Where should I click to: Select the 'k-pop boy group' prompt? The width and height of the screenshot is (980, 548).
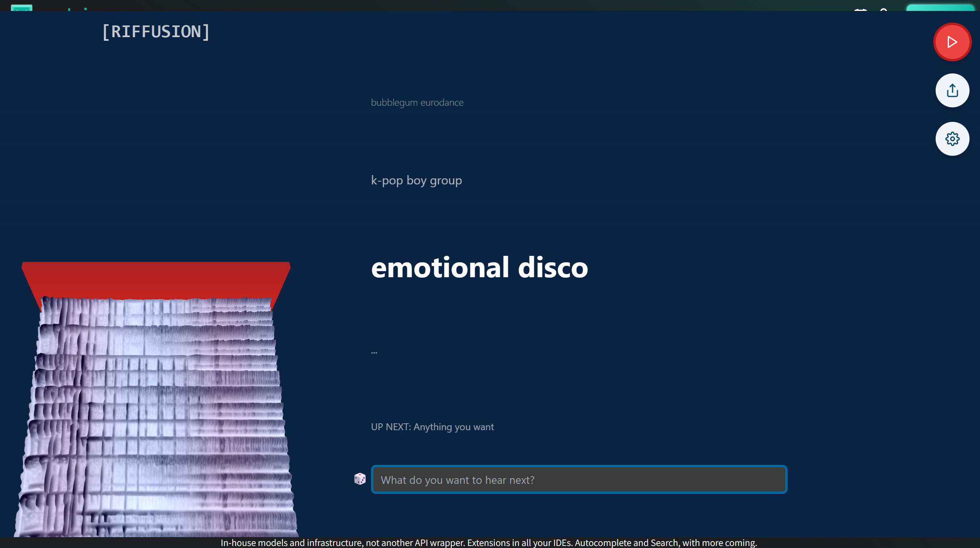[x=416, y=180]
